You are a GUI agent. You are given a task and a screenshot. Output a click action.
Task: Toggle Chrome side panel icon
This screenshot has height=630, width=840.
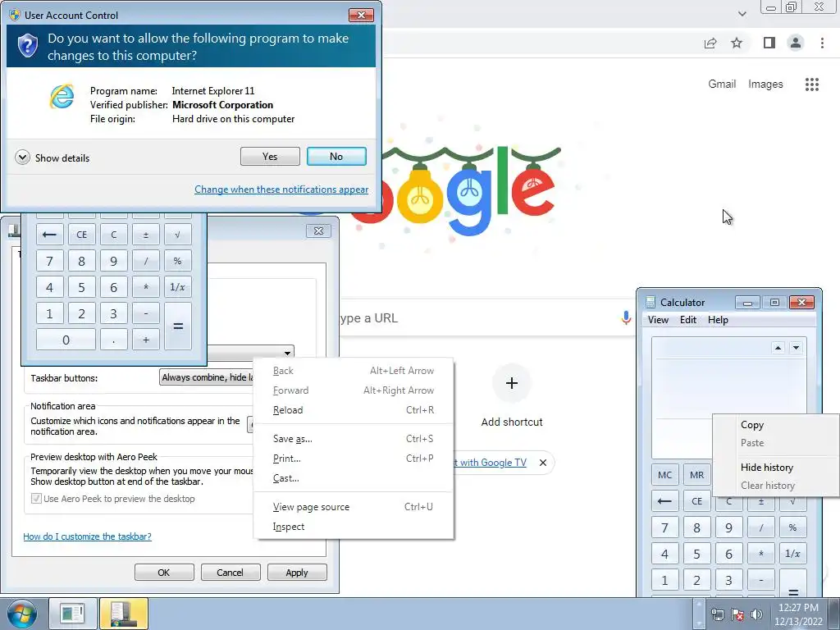point(769,43)
